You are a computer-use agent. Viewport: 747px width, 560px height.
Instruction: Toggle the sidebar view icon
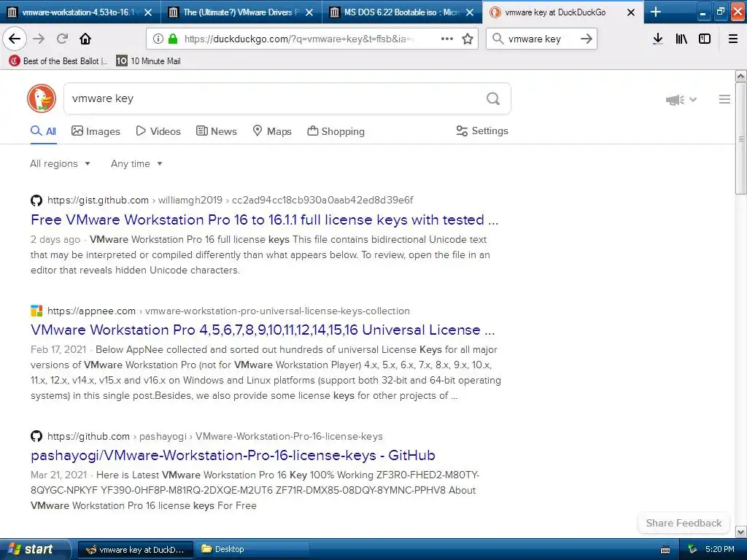pyautogui.click(x=705, y=39)
